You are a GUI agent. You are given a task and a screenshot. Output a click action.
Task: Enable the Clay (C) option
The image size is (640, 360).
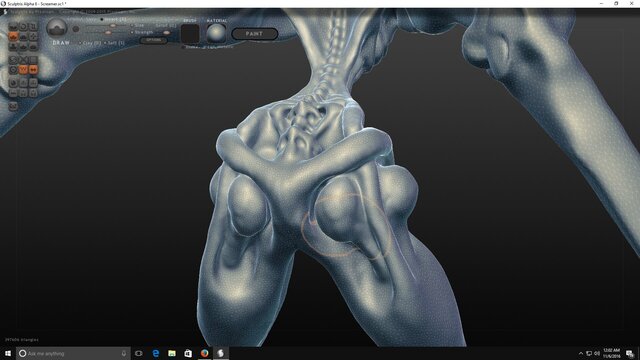[91, 43]
